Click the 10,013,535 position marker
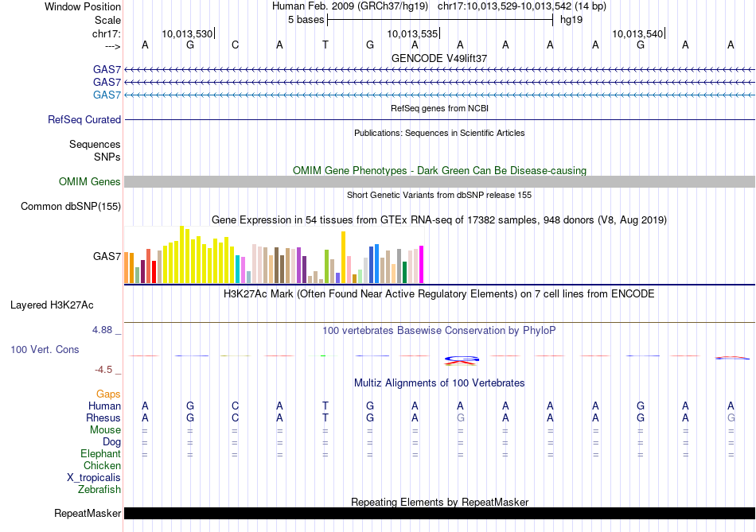The image size is (756, 532). point(412,33)
